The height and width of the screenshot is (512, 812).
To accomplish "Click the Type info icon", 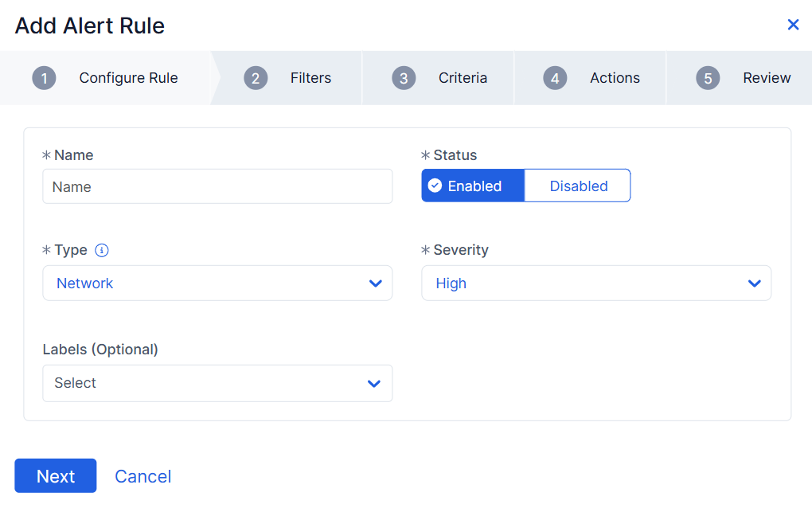I will [102, 250].
